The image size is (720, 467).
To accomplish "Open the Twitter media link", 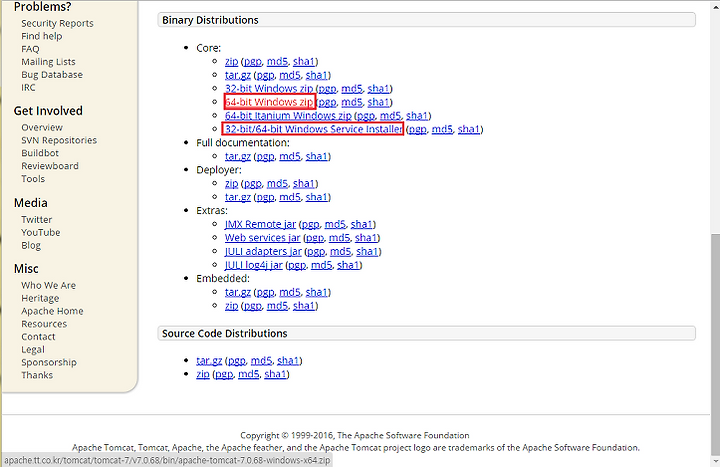I will 36,219.
